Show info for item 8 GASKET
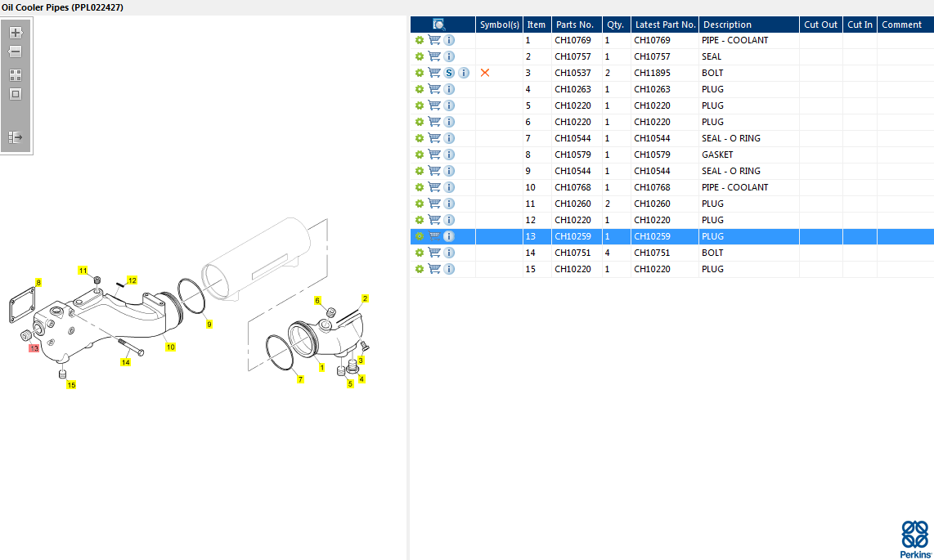934x560 pixels. 449,155
